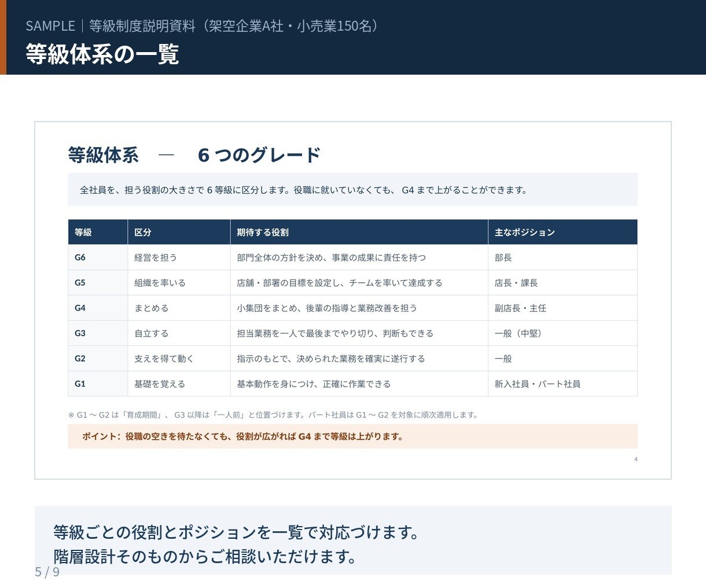
Task: Click the 等級 column header
Action: point(98,232)
